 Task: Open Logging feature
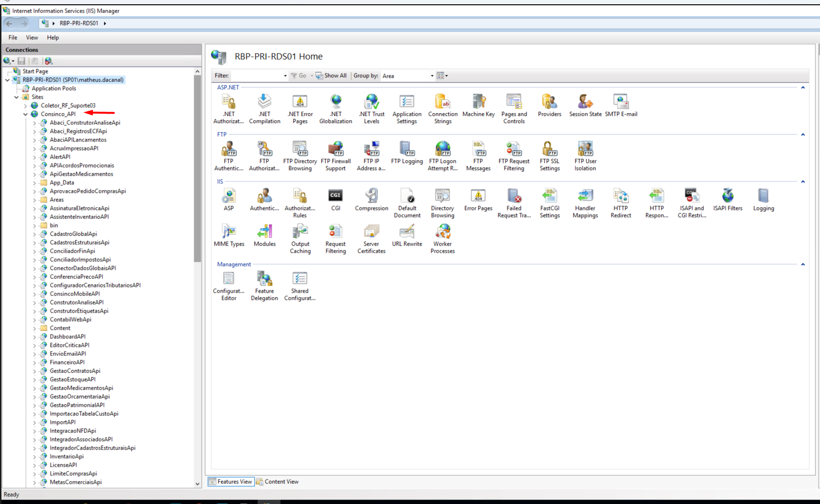click(764, 199)
